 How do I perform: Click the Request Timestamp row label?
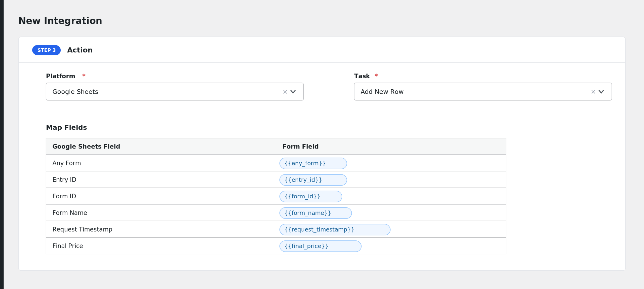82,230
